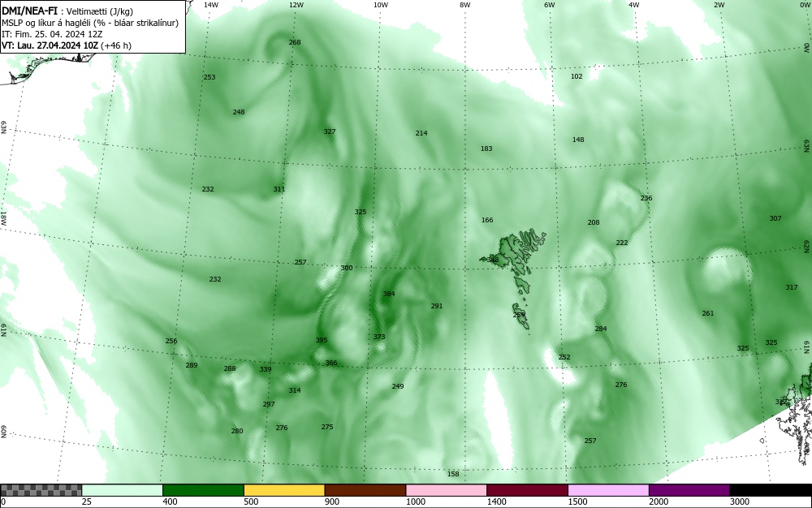Viewport: 812px width, 508px height.
Task: Click the gray checkered 0–25 legend swatch
Action: pos(41,490)
